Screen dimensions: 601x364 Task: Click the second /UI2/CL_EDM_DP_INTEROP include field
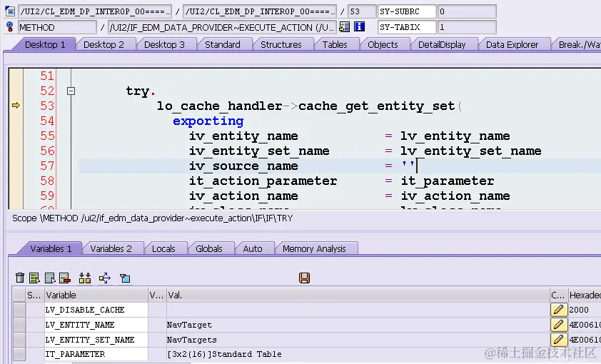pyautogui.click(x=260, y=11)
